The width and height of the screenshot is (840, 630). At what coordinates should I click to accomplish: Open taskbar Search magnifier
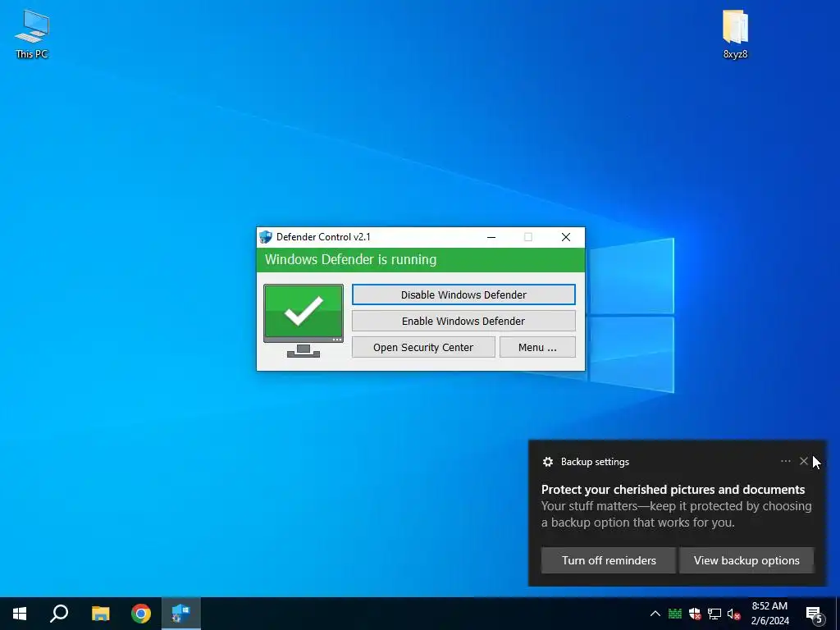pos(59,614)
